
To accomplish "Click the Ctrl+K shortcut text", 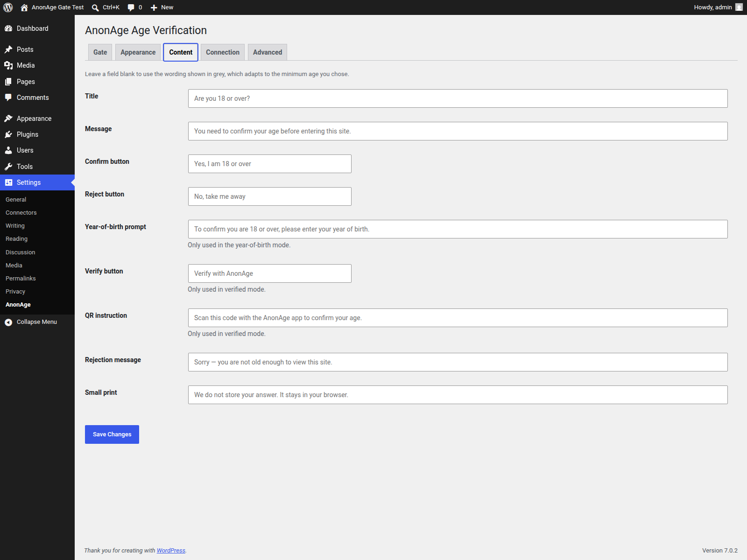I will coord(111,7).
